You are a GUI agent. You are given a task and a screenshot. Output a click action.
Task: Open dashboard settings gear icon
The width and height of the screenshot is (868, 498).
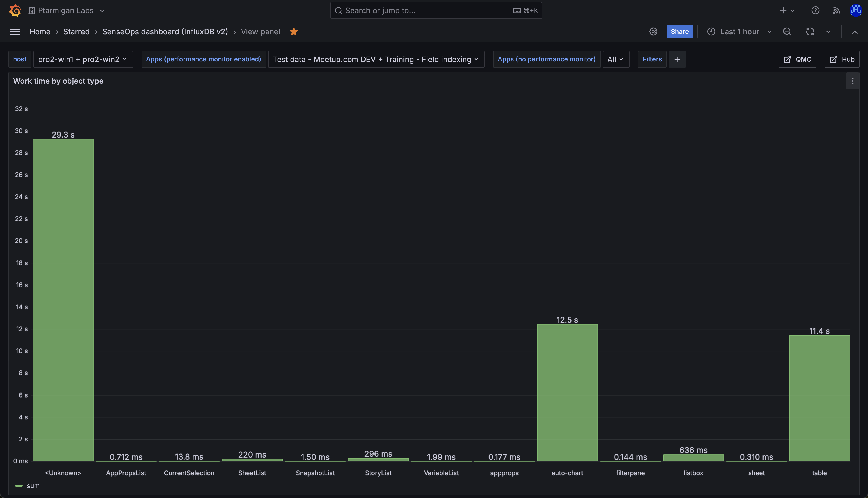click(653, 32)
